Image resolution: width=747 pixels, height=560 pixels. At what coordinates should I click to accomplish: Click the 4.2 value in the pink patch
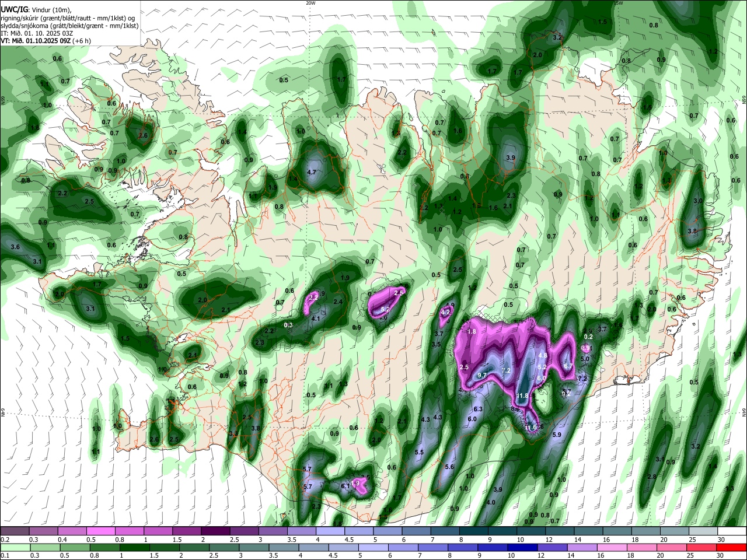point(446,313)
